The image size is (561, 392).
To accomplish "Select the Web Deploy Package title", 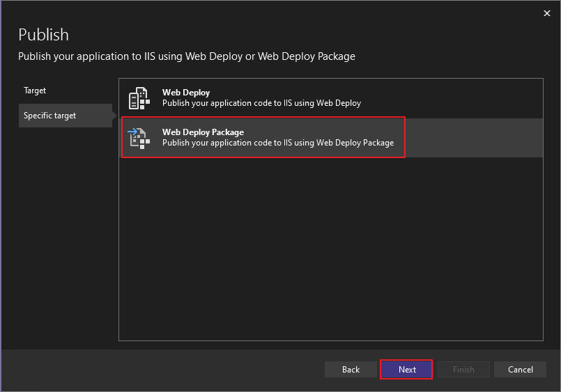I will pos(203,132).
